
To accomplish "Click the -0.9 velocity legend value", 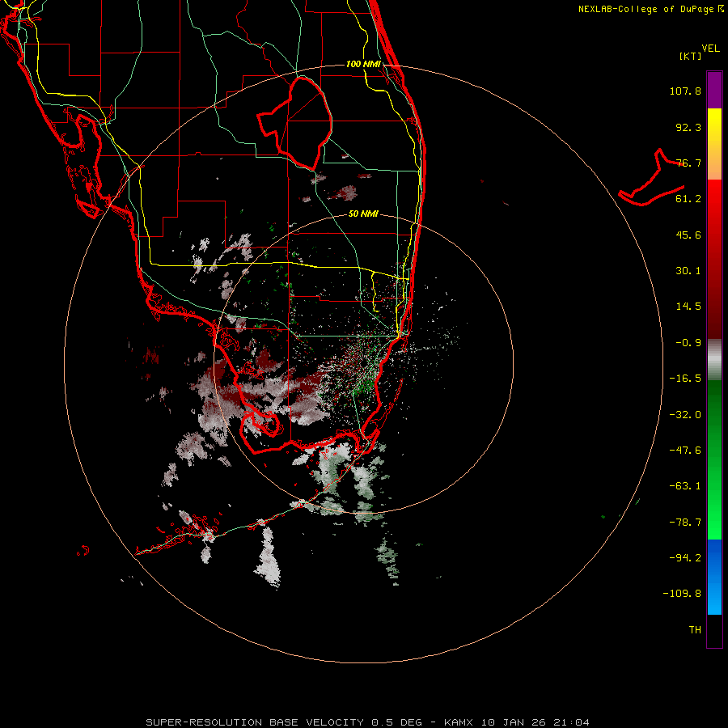I will tap(688, 343).
